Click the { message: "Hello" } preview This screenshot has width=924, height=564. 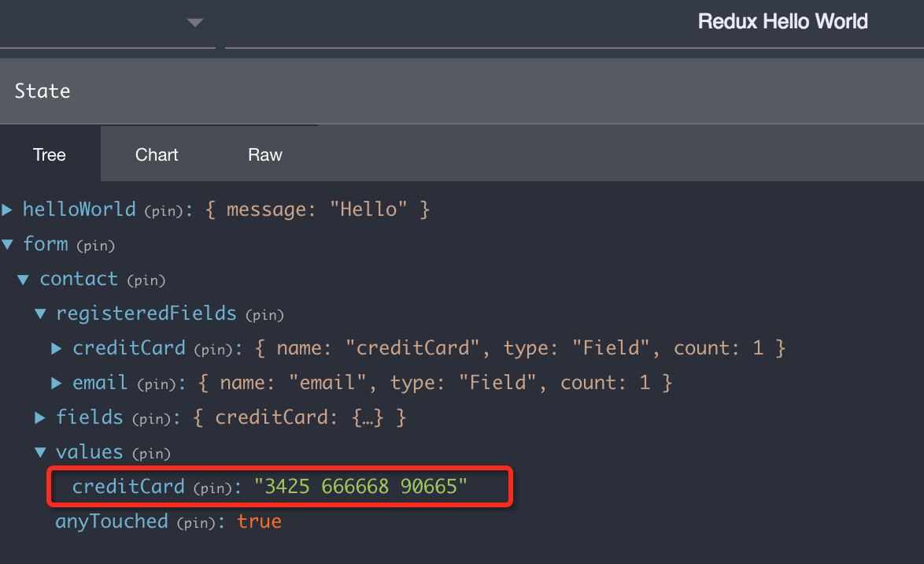[317, 210]
